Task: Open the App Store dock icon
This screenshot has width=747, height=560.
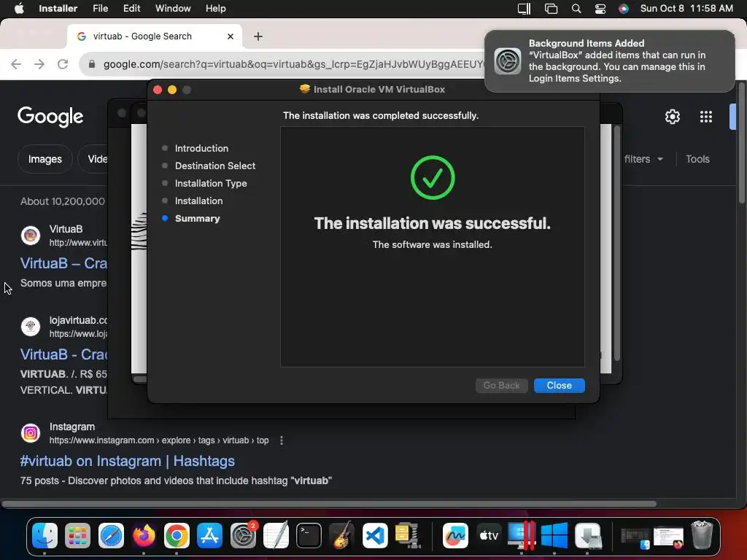Action: click(x=209, y=536)
